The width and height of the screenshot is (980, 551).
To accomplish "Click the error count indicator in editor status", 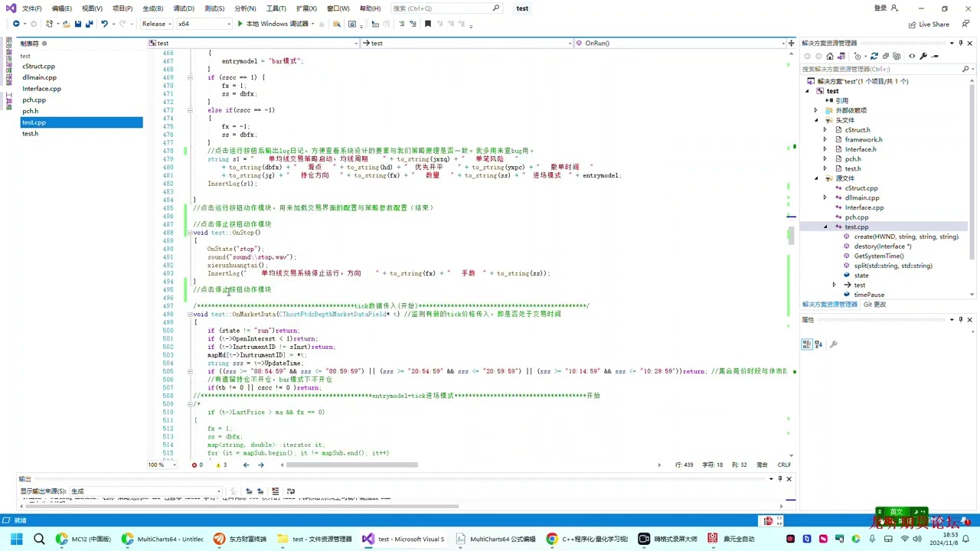I will tap(197, 465).
